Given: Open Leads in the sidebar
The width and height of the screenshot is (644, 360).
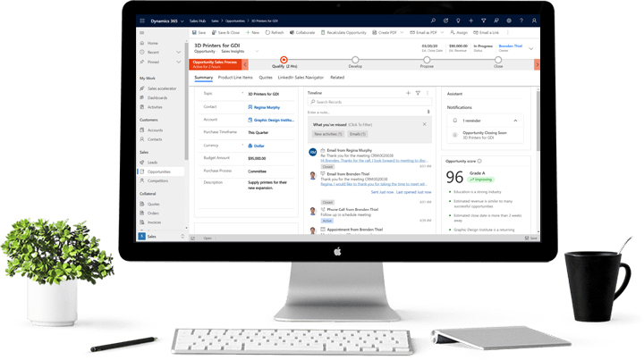Looking at the screenshot, I should 152,163.
